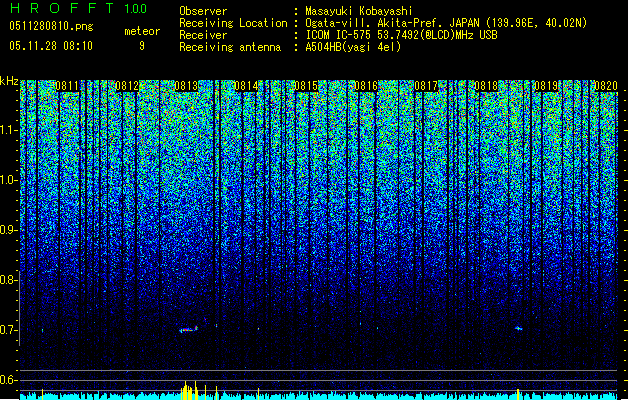
Task: Click the 0811 time marker
Action: pos(67,86)
